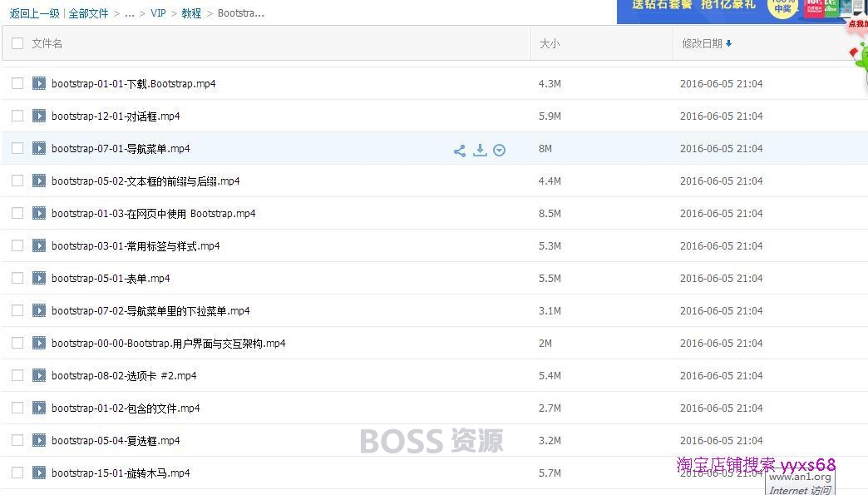Open file bootstrap-05-01-表单.mp4
Image resolution: width=868 pixels, height=495 pixels.
(x=111, y=279)
